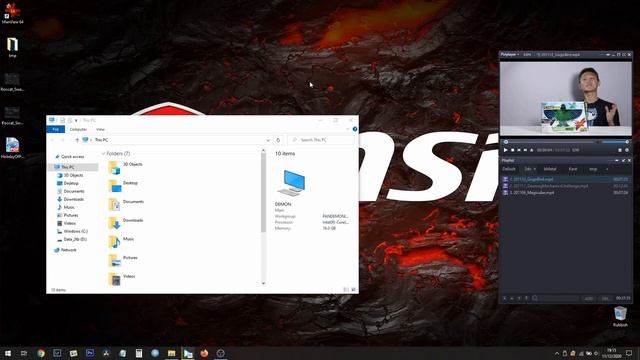Open Windows Start menu
This screenshot has height=360, width=640.
pos(8,353)
